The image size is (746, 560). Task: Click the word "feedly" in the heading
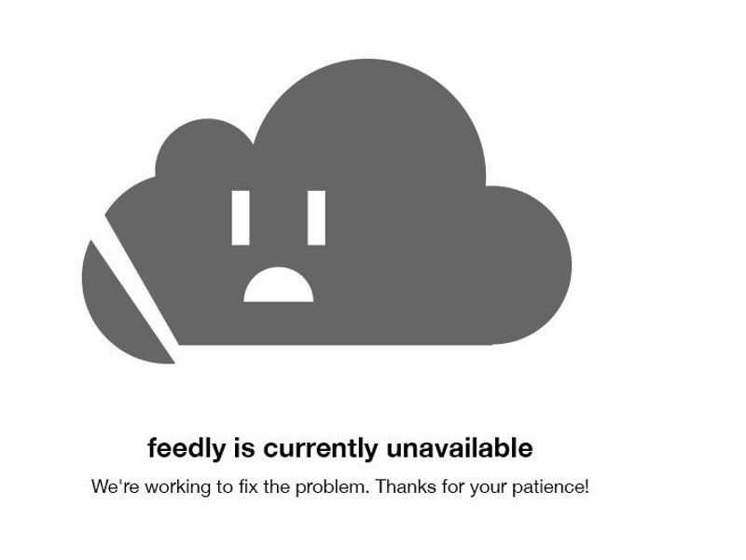point(187,448)
